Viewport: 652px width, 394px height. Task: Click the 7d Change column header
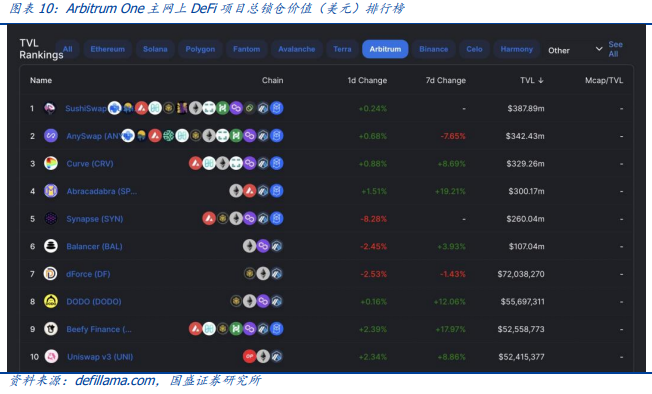tap(445, 80)
